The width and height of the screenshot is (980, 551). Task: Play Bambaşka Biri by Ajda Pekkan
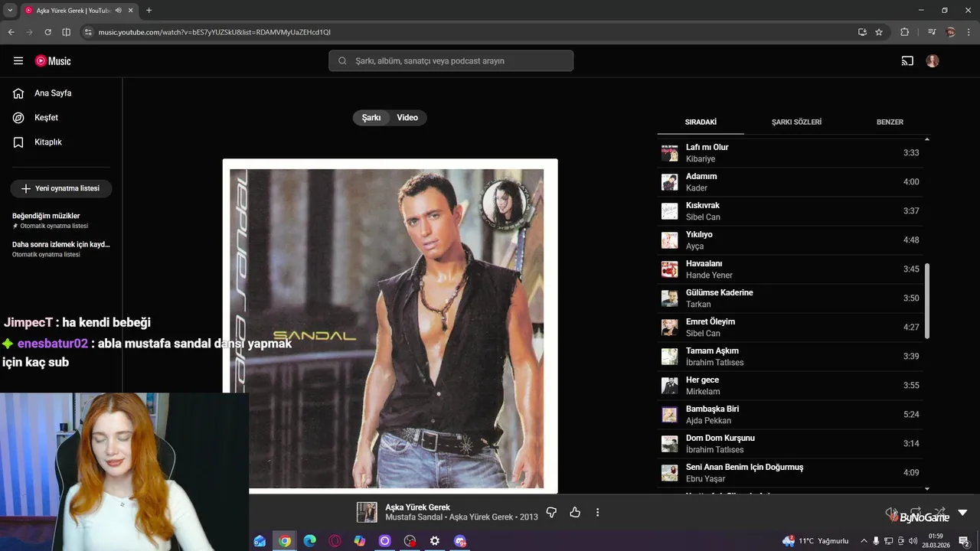[790, 415]
